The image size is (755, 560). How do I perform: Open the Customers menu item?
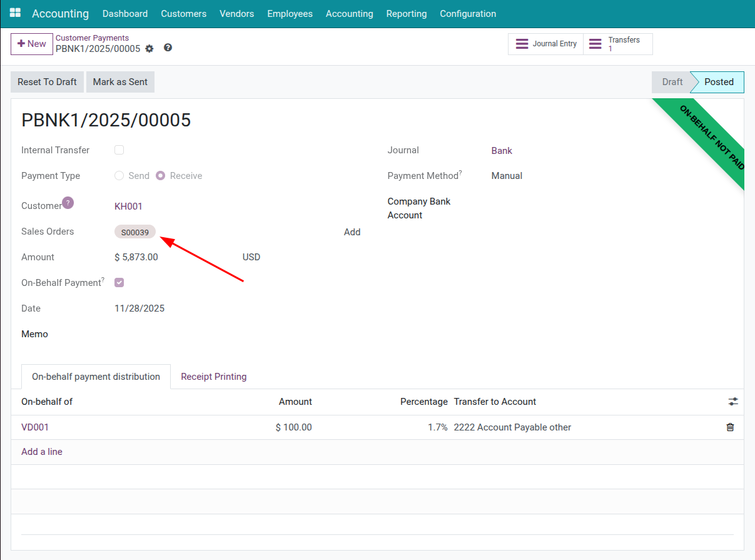click(183, 14)
